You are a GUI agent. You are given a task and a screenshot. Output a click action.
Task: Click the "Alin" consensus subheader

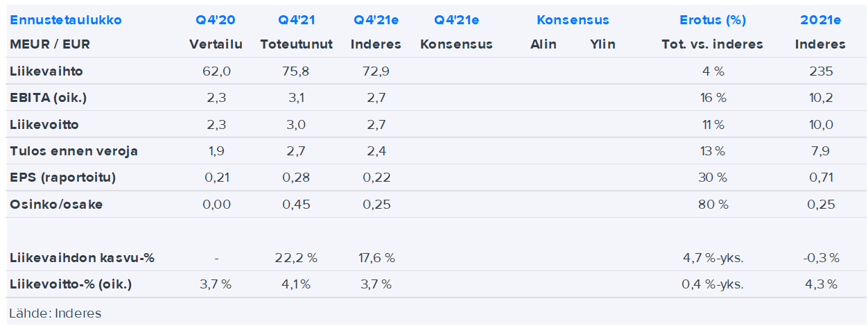543,44
